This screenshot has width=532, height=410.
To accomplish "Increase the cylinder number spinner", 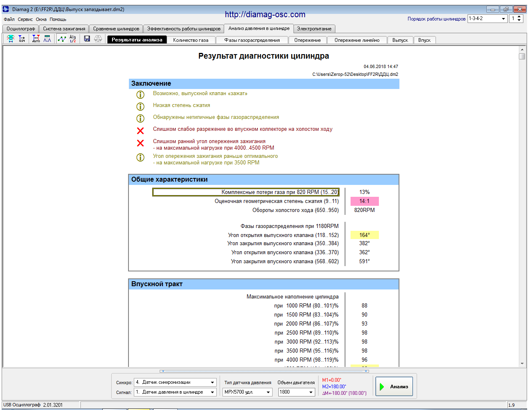I will click(519, 17).
